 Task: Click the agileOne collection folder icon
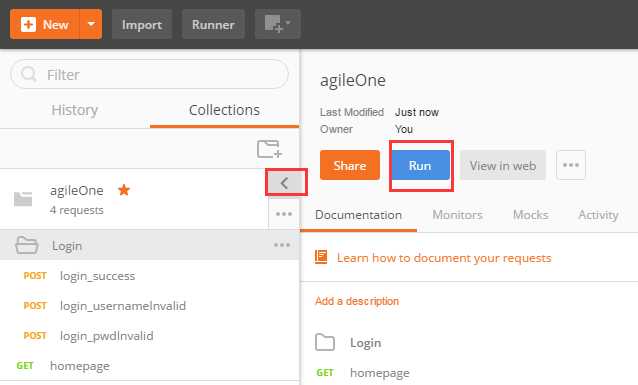[23, 199]
